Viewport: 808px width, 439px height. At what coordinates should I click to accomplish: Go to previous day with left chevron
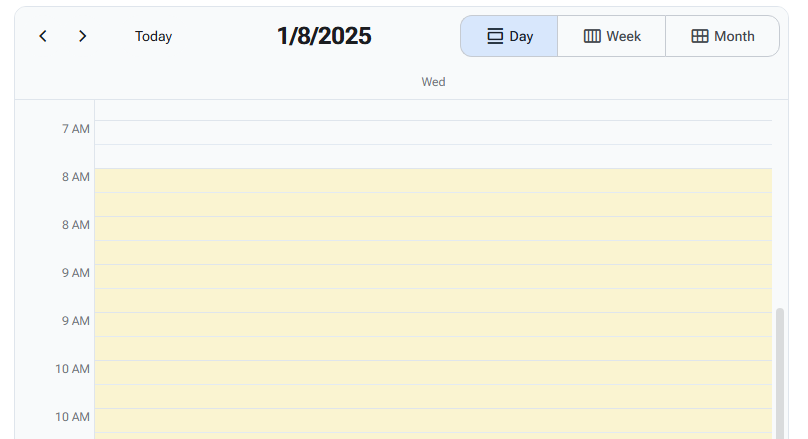[x=43, y=36]
